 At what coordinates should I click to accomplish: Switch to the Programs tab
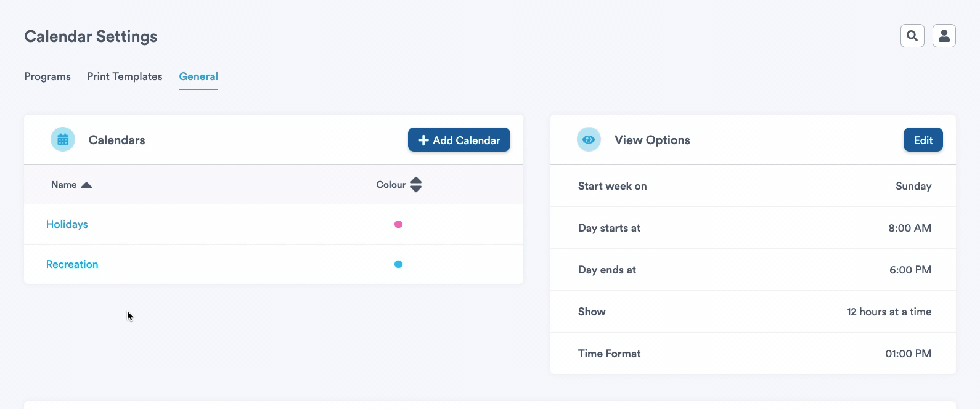point(47,76)
